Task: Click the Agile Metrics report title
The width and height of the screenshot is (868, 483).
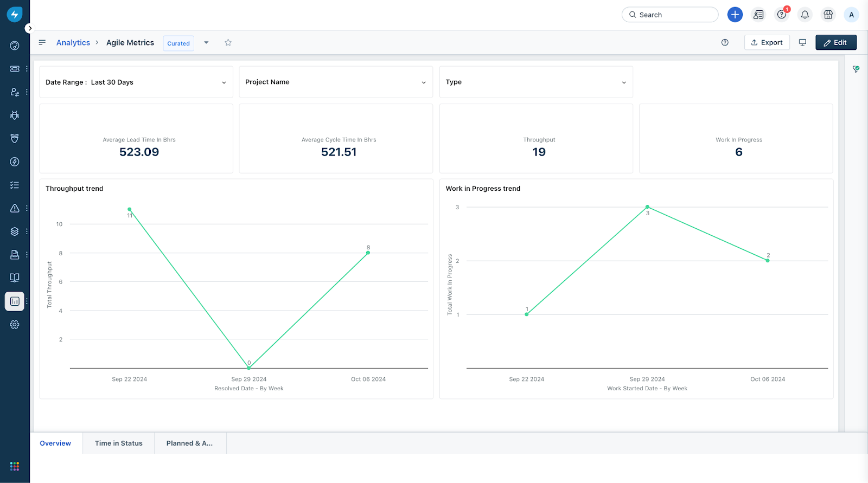Action: [x=130, y=42]
